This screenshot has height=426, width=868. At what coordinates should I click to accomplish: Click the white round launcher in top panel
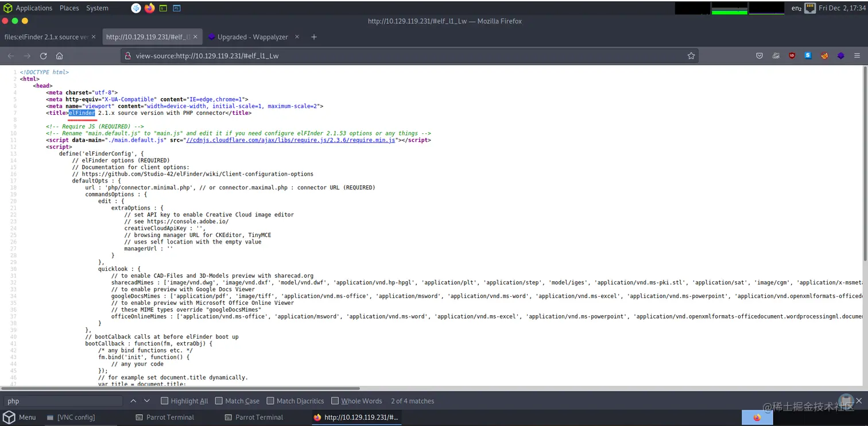click(136, 8)
